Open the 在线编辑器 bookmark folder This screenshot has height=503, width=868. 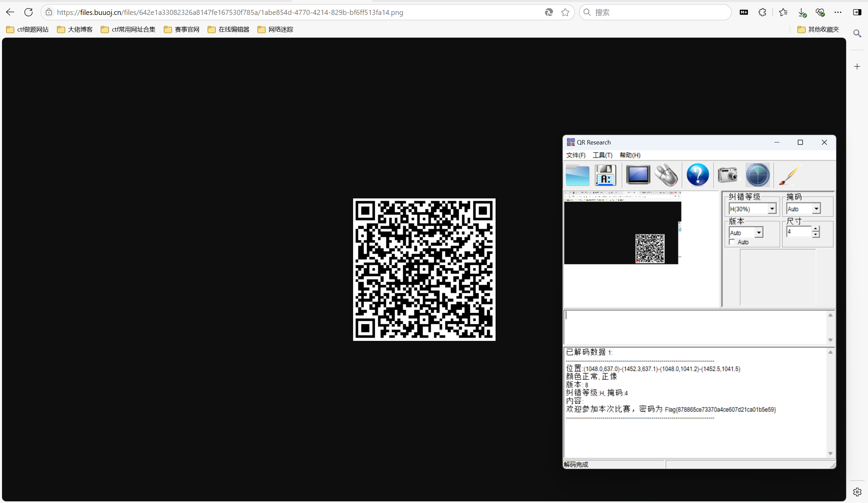[228, 29]
